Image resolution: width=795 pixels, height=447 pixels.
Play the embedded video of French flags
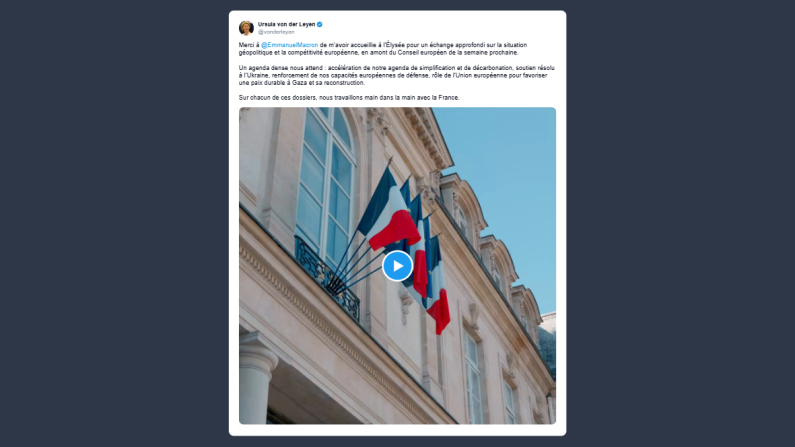click(x=398, y=266)
